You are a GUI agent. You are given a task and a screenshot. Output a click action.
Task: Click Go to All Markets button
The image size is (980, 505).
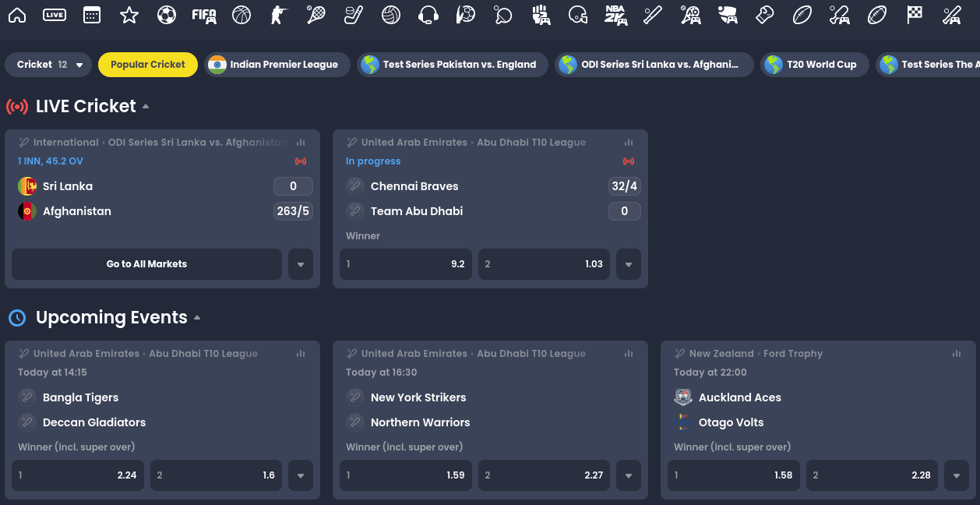(x=146, y=264)
